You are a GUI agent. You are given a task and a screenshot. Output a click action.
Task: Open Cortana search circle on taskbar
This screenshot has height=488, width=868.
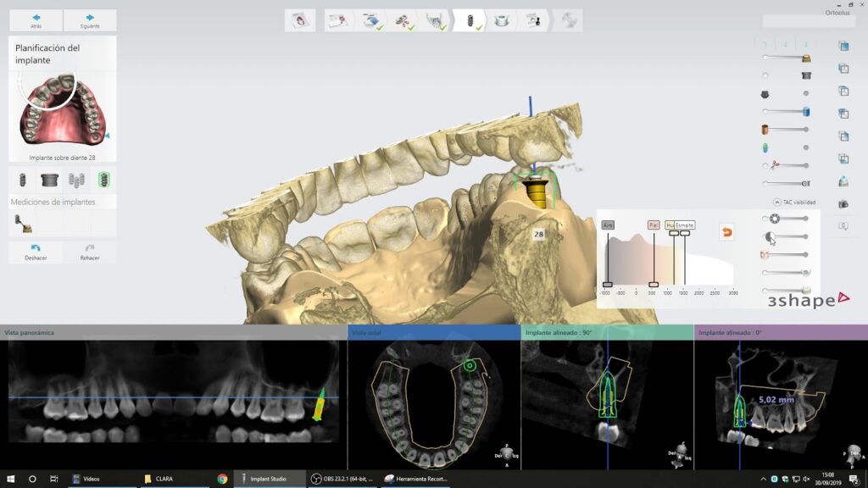32,480
